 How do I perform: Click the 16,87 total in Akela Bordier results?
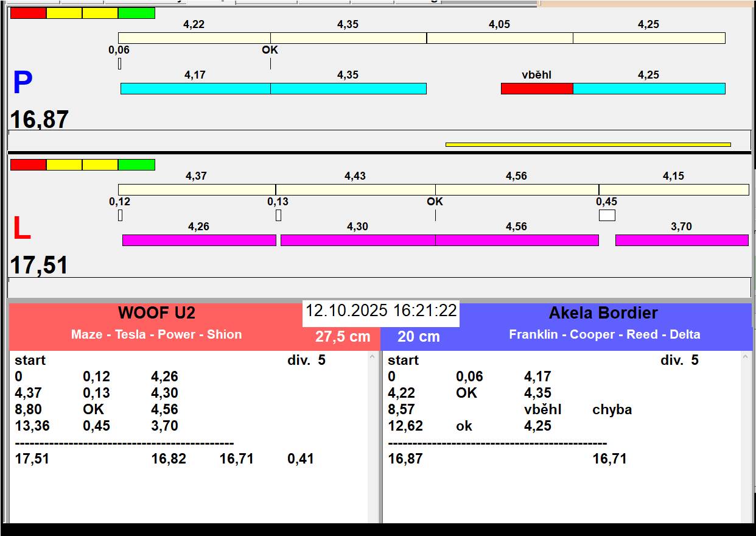point(405,459)
